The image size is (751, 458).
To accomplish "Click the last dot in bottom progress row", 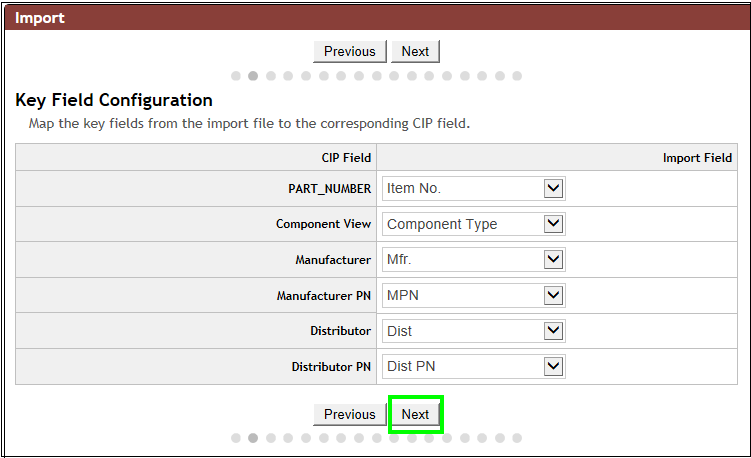I will (x=517, y=438).
